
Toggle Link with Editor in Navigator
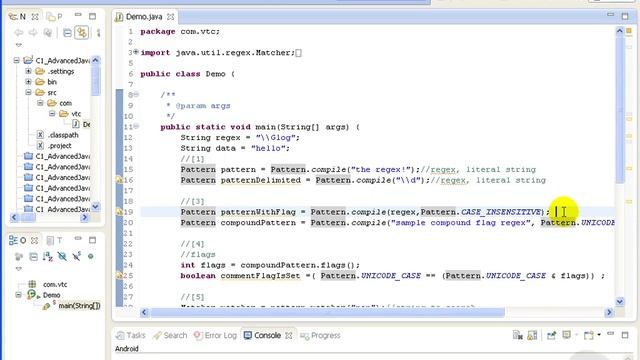click(x=82, y=33)
